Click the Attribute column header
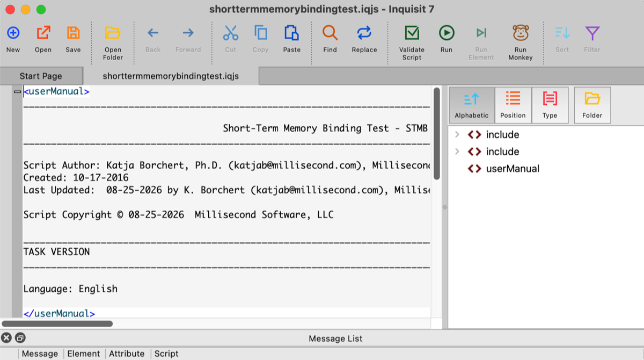The width and height of the screenshot is (644, 360). (127, 354)
